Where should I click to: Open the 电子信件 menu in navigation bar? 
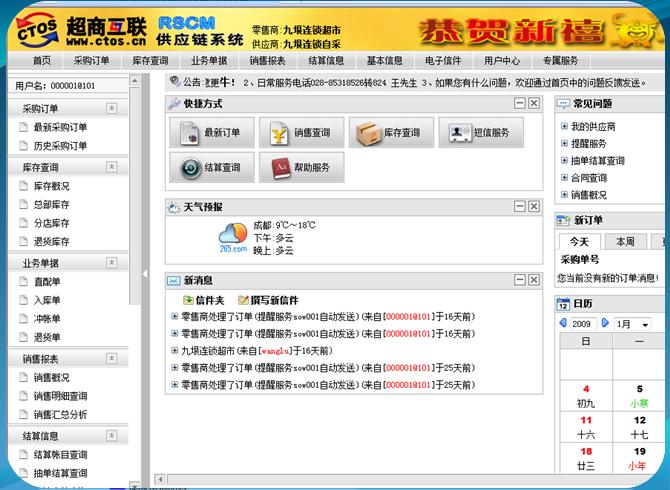click(x=443, y=60)
